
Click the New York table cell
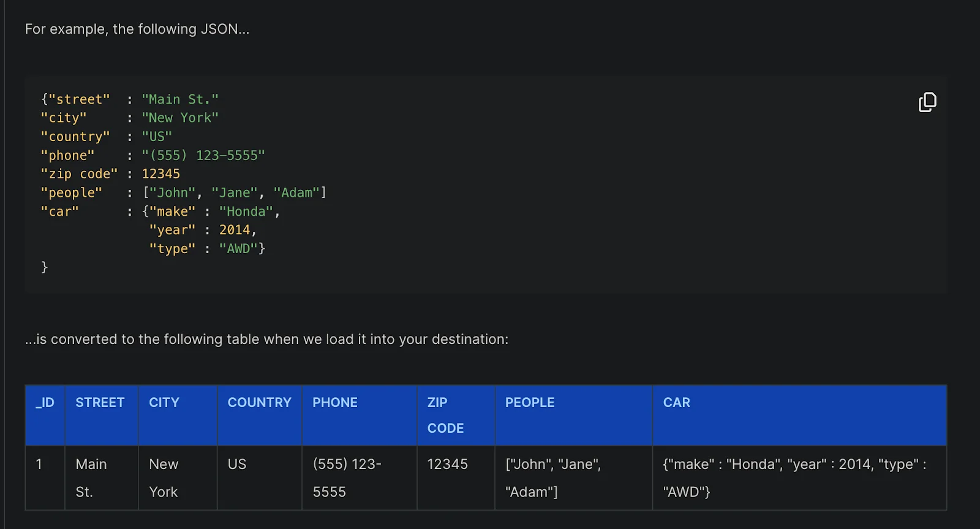coord(164,478)
